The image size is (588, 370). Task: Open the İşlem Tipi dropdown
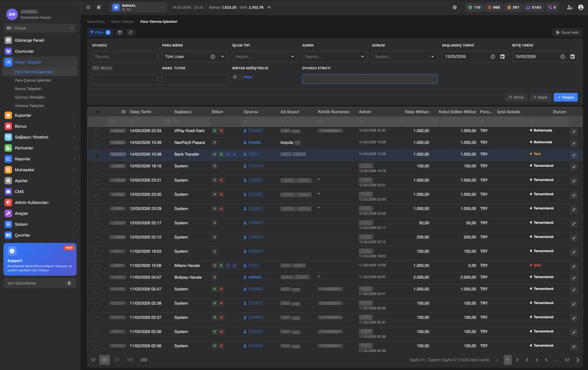tap(264, 57)
